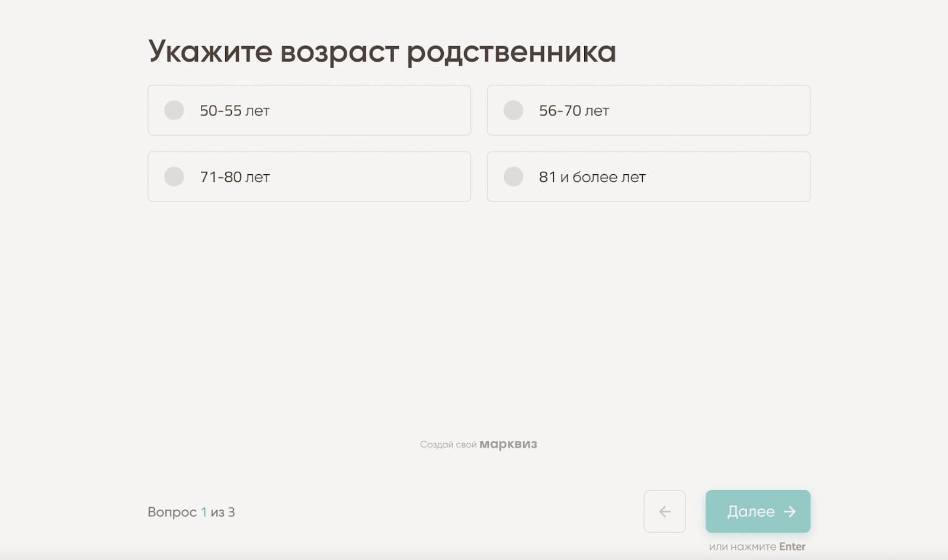Click the circular selector beside "50-55 лет"
Viewport: 948px width, 560px height.
(174, 110)
